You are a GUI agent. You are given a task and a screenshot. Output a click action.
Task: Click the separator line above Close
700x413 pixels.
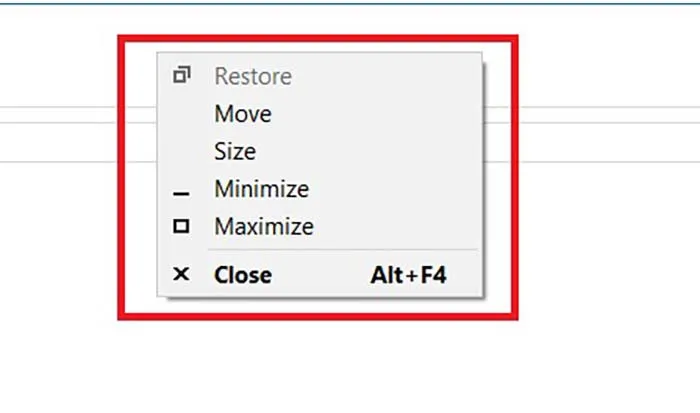tap(340, 250)
